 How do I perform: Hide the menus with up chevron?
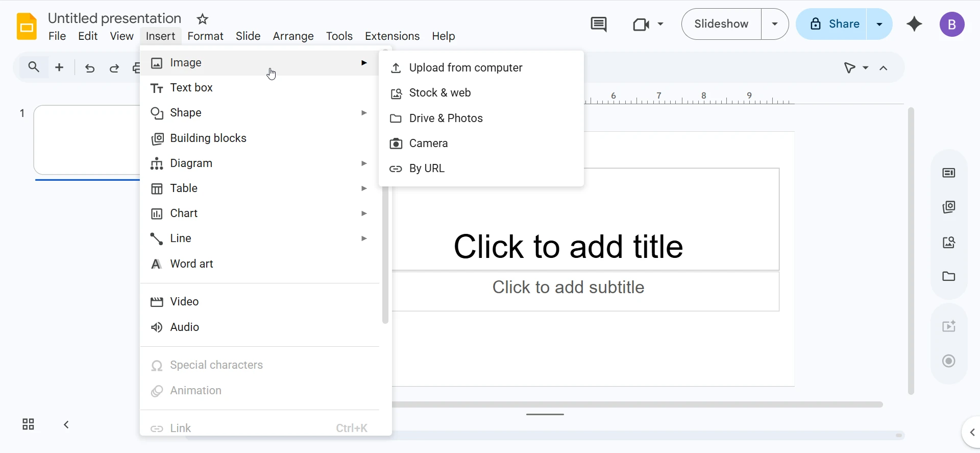(x=884, y=68)
